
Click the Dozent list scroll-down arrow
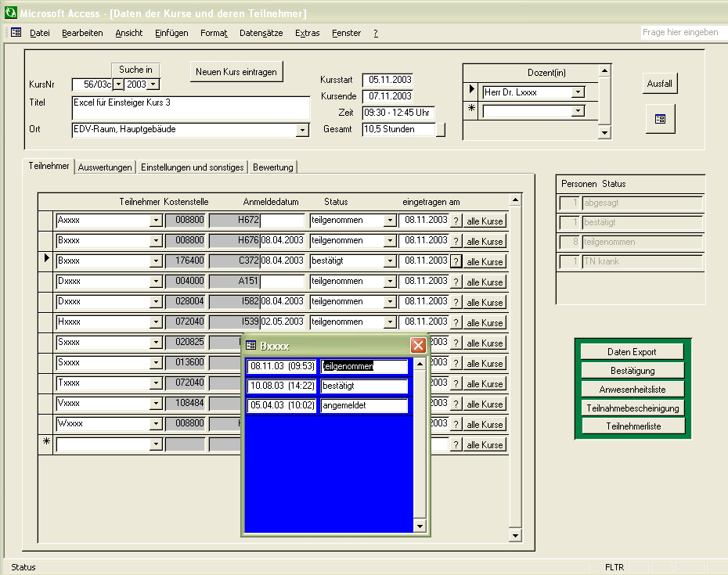[x=604, y=132]
